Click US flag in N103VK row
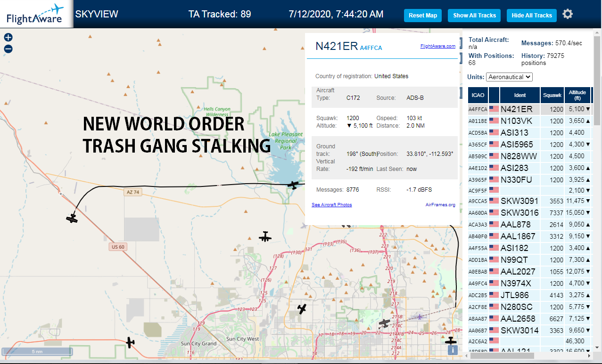 click(x=494, y=121)
